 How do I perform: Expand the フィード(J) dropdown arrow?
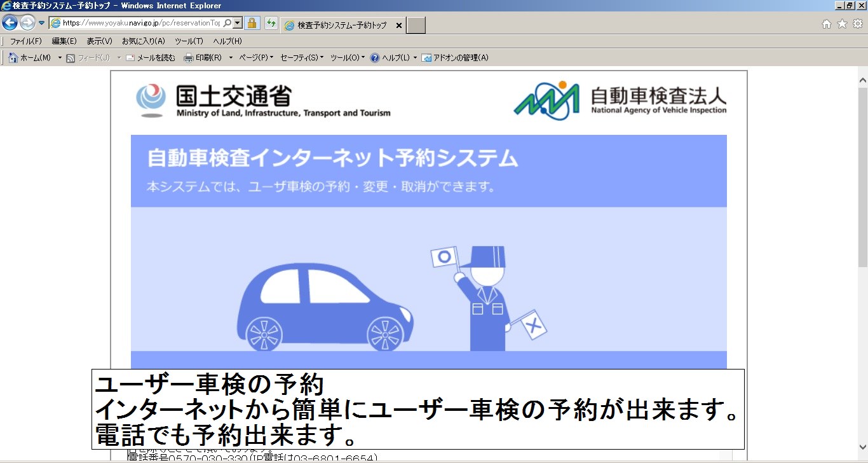point(118,58)
